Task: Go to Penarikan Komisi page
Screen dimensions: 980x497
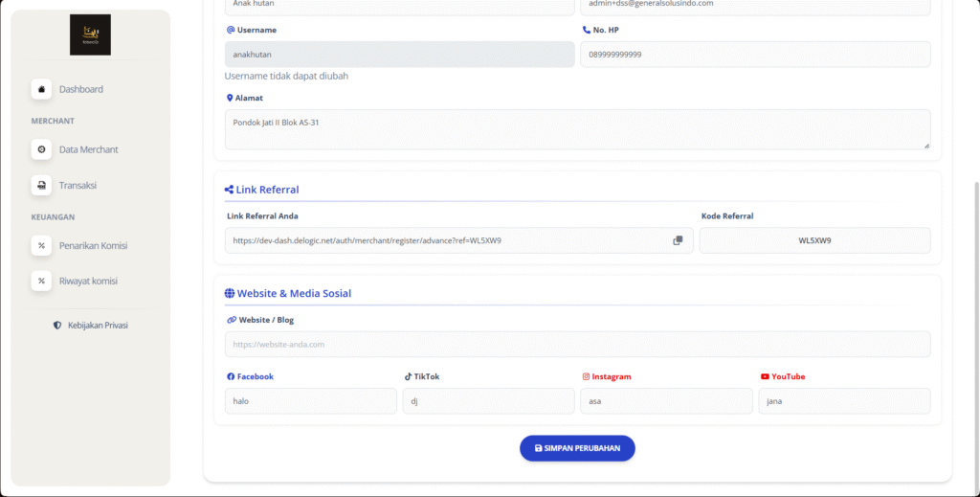Action: 93,245
